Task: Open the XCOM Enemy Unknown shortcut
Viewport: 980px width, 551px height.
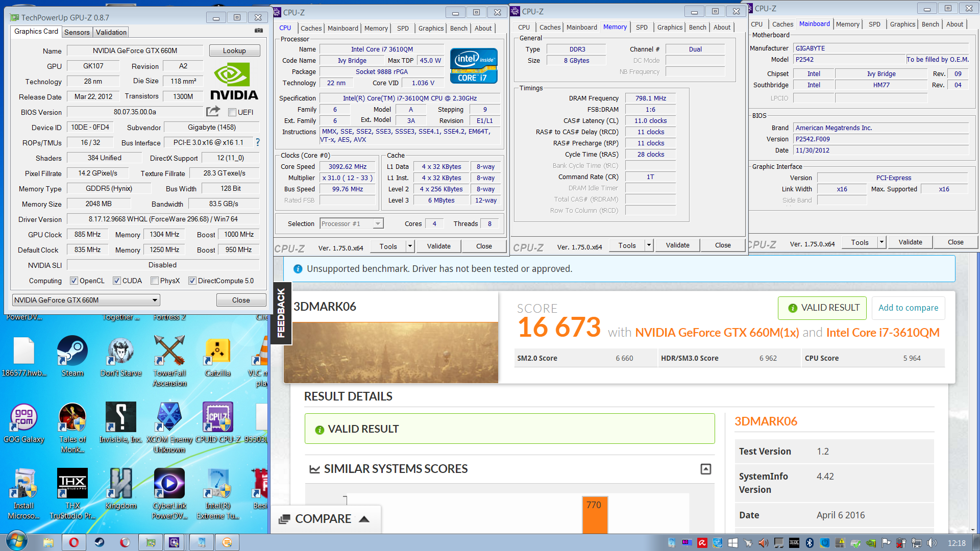Action: [x=169, y=427]
